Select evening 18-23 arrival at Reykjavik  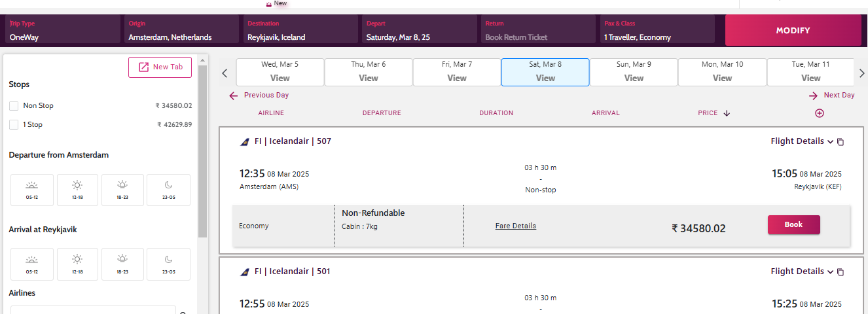(122, 264)
